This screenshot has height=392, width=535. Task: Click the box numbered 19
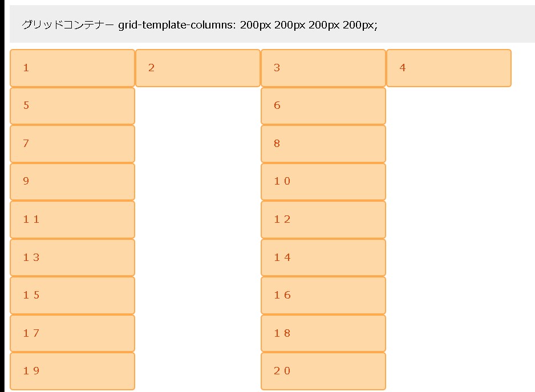point(72,371)
